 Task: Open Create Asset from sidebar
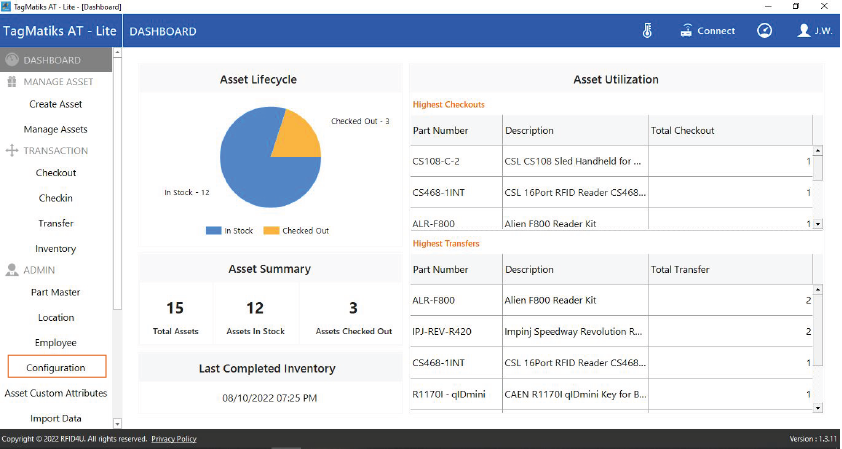click(x=56, y=104)
